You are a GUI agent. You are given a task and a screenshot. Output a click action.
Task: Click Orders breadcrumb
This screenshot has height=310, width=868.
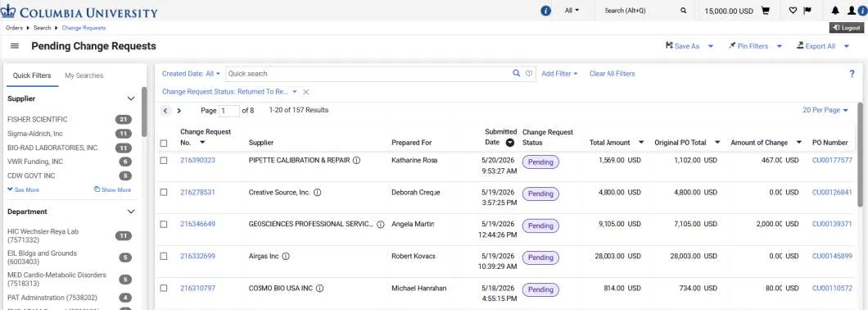click(14, 28)
